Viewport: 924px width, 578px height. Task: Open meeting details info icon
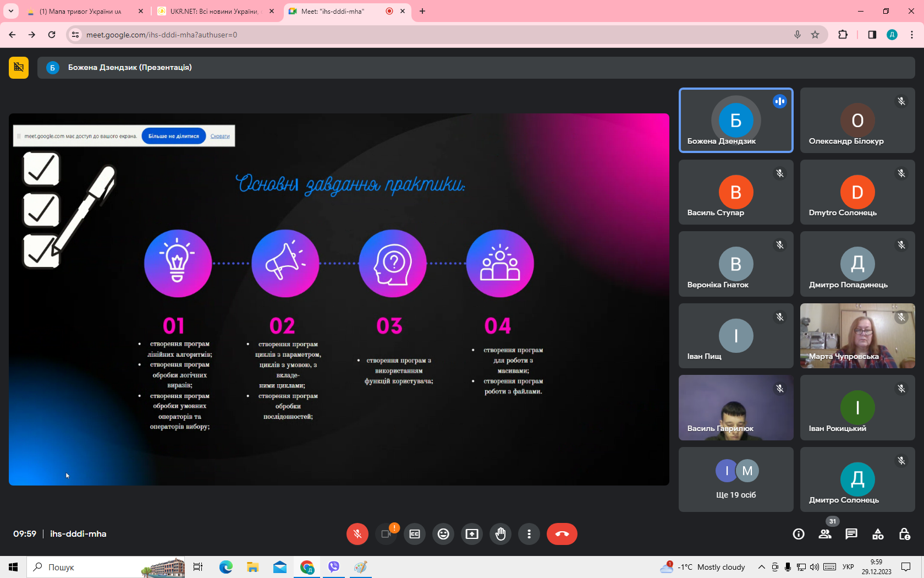tap(799, 534)
